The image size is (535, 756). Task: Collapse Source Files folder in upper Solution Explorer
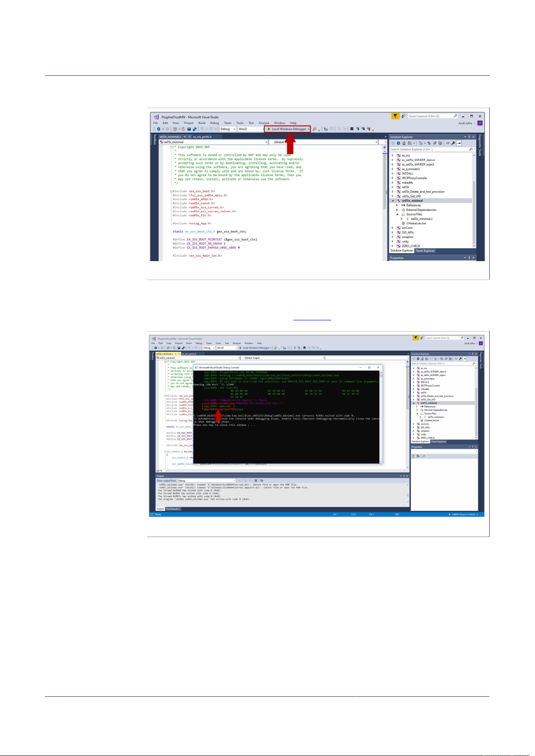point(397,214)
